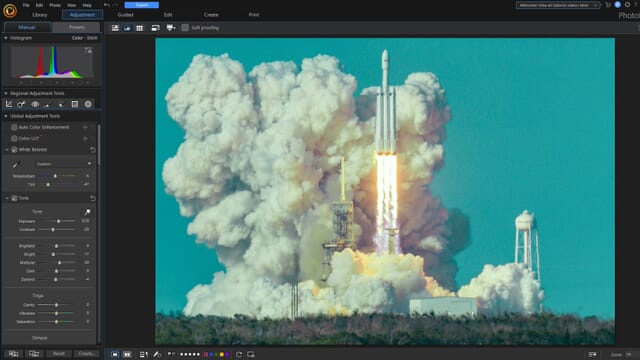Switch to the Guided module
The image size is (640, 360).
pos(125,15)
